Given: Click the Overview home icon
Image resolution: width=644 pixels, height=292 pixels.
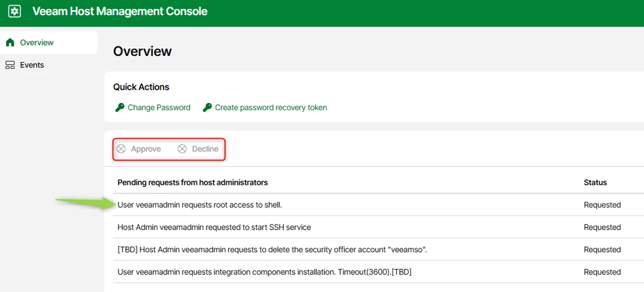Looking at the screenshot, I should point(10,43).
